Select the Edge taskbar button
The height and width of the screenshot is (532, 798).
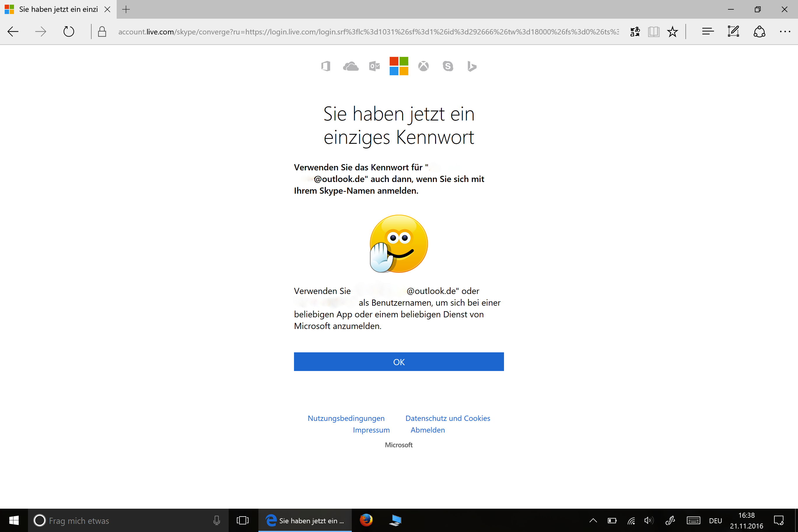pos(305,520)
